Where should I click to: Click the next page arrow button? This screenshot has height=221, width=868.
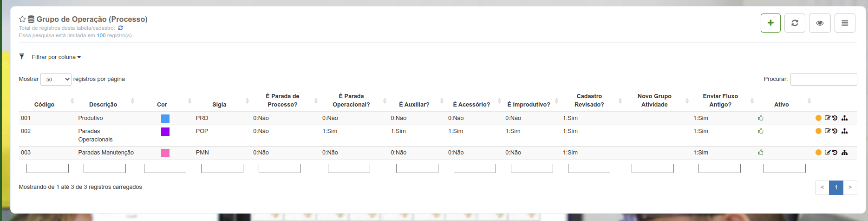[850, 188]
